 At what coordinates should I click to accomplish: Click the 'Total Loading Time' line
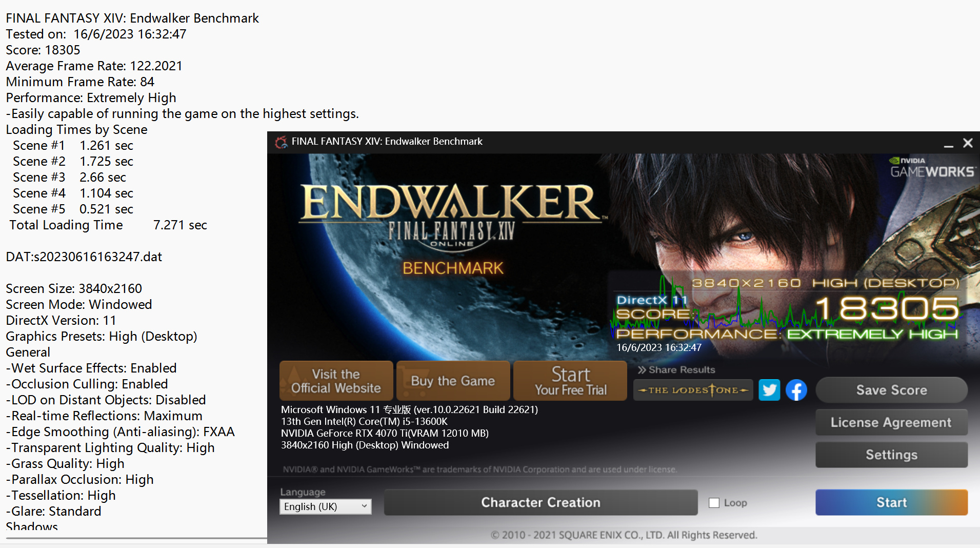(108, 225)
